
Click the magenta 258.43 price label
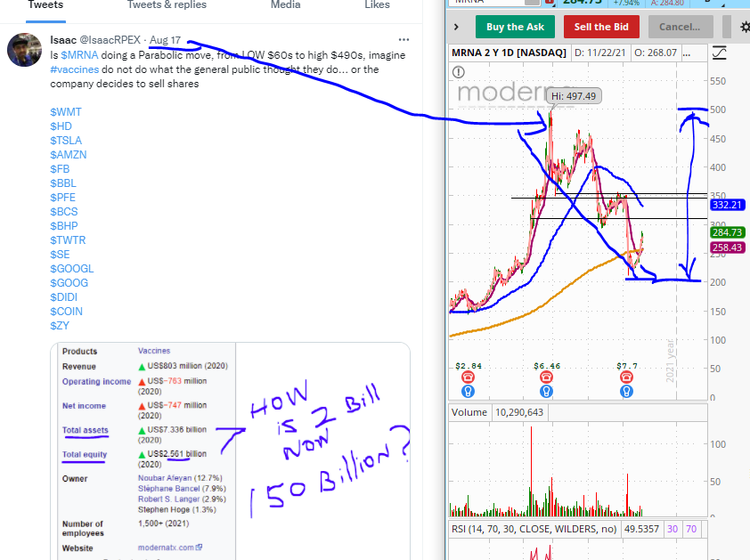click(727, 248)
